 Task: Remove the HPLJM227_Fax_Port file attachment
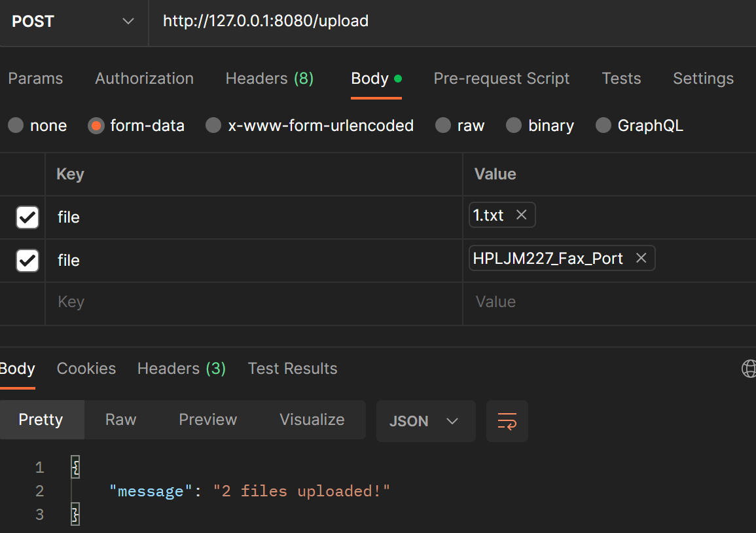point(641,259)
